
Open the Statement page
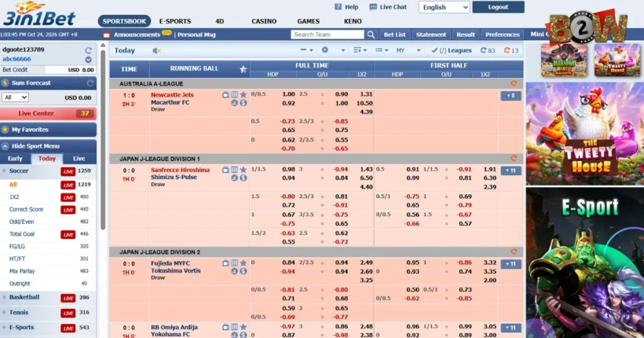point(431,35)
